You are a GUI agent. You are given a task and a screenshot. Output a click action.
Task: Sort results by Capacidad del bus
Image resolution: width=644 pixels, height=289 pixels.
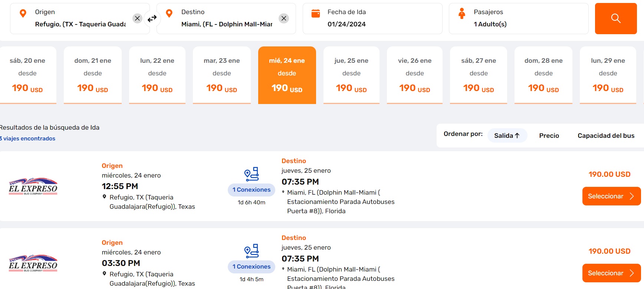(x=605, y=136)
